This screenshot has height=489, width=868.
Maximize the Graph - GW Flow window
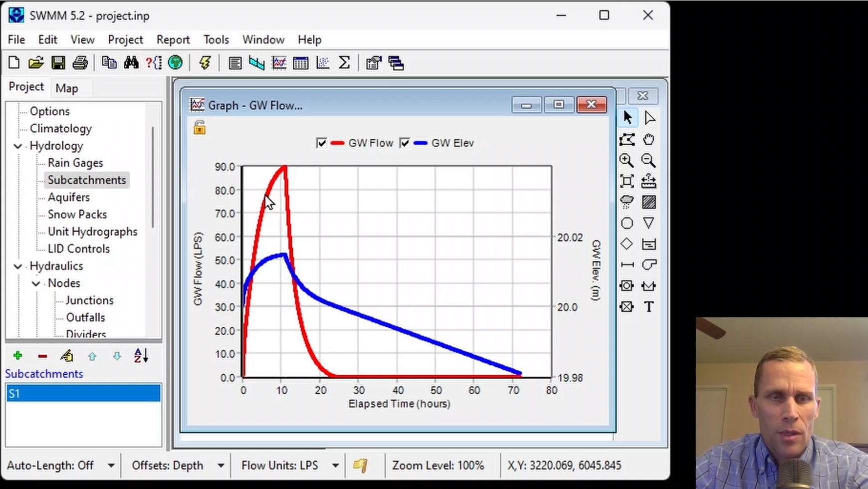click(558, 105)
